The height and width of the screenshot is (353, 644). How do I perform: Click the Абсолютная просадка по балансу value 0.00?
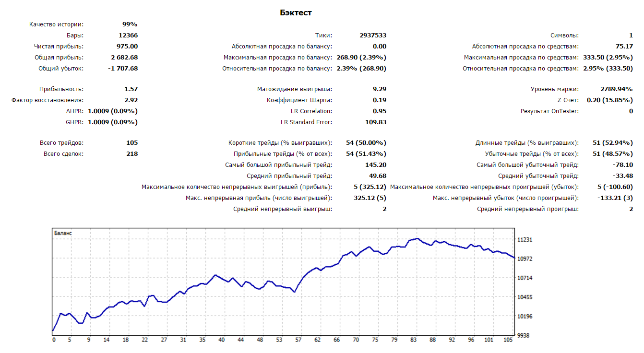380,47
